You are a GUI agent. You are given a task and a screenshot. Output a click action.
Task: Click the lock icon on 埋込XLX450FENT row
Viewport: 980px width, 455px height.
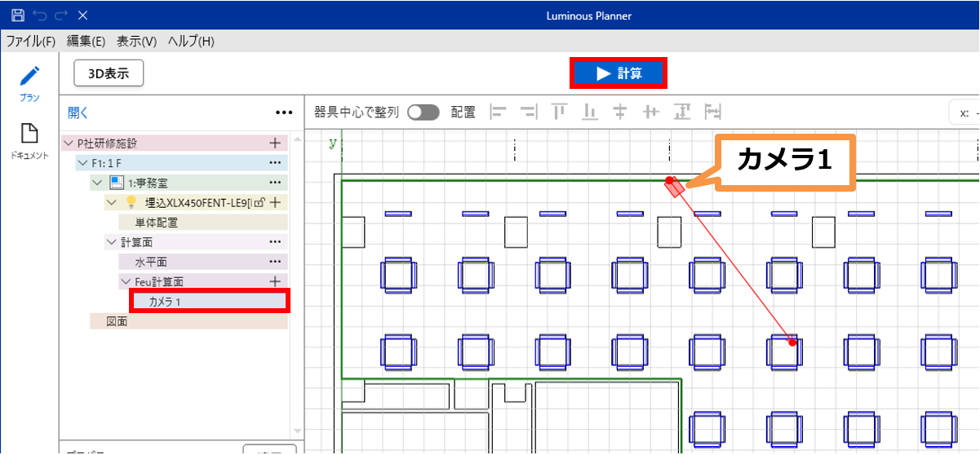pos(258,202)
